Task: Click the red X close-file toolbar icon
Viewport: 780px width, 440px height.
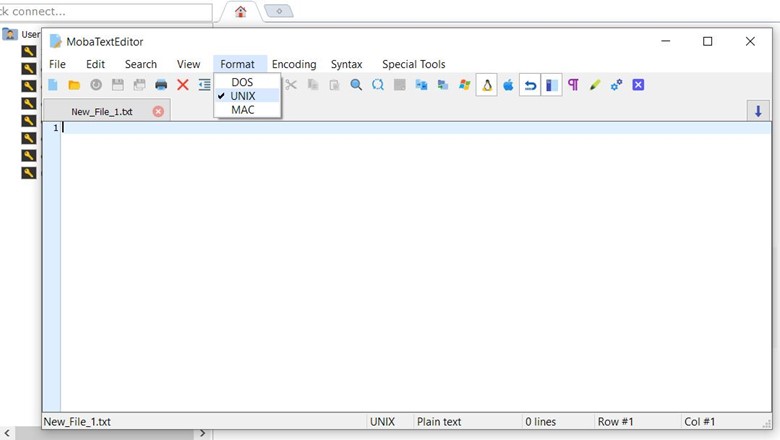Action: [x=183, y=85]
